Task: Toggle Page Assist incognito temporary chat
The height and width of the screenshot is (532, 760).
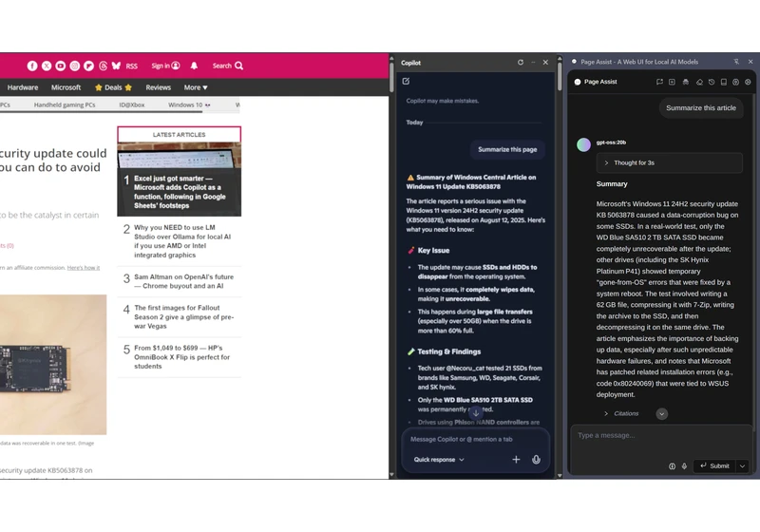Action: click(685, 82)
